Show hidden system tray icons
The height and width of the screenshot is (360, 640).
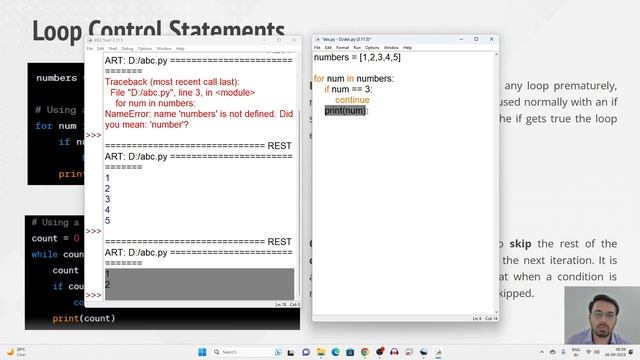[542, 352]
